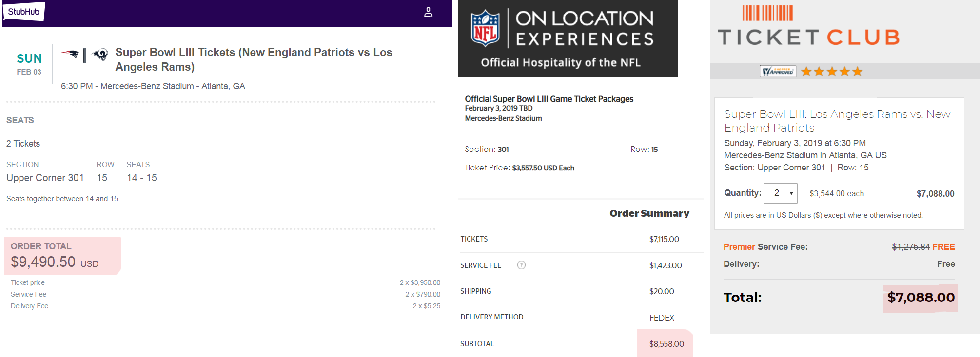Image resolution: width=980 pixels, height=357 pixels.
Task: Click the Order Summary heading
Action: click(649, 213)
